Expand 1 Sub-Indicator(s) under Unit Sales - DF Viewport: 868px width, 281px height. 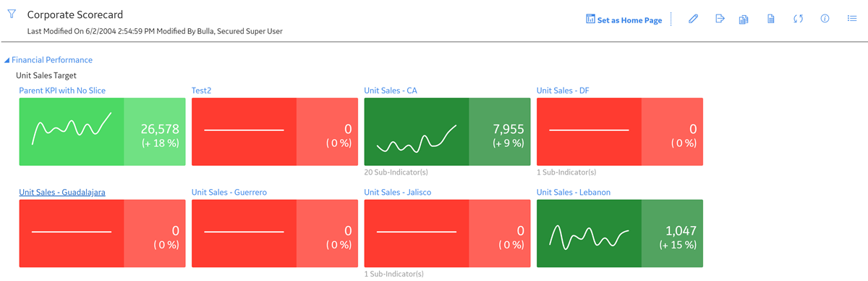point(566,172)
